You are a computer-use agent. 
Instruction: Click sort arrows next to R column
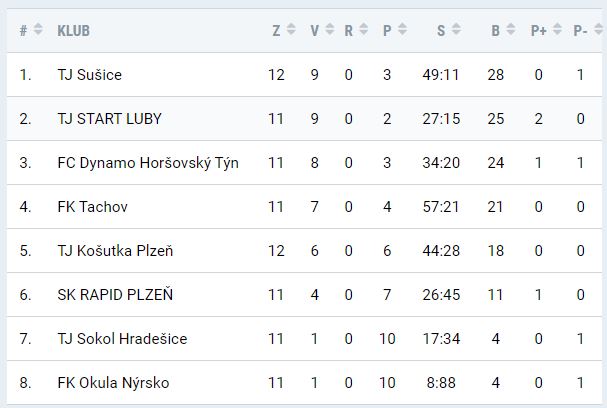tap(363, 30)
